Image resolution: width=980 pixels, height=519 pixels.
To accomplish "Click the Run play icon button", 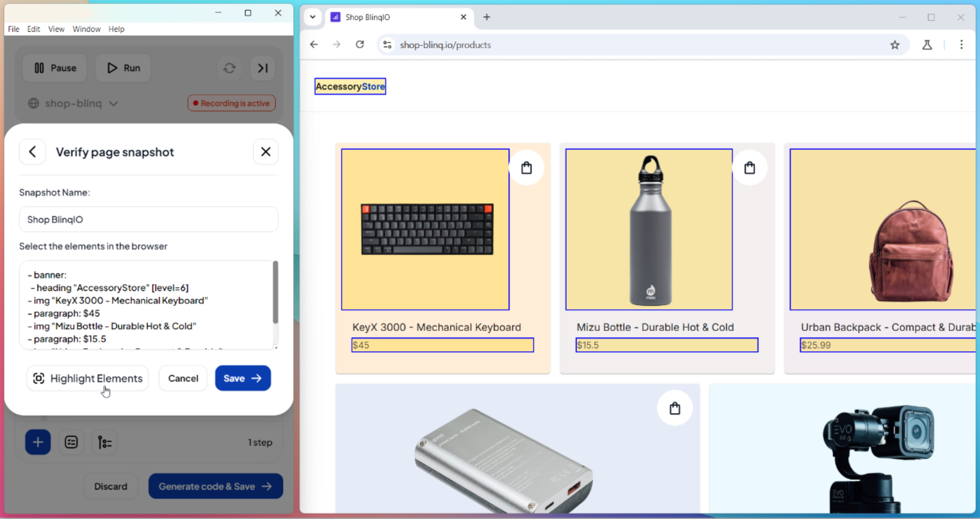I will point(123,68).
